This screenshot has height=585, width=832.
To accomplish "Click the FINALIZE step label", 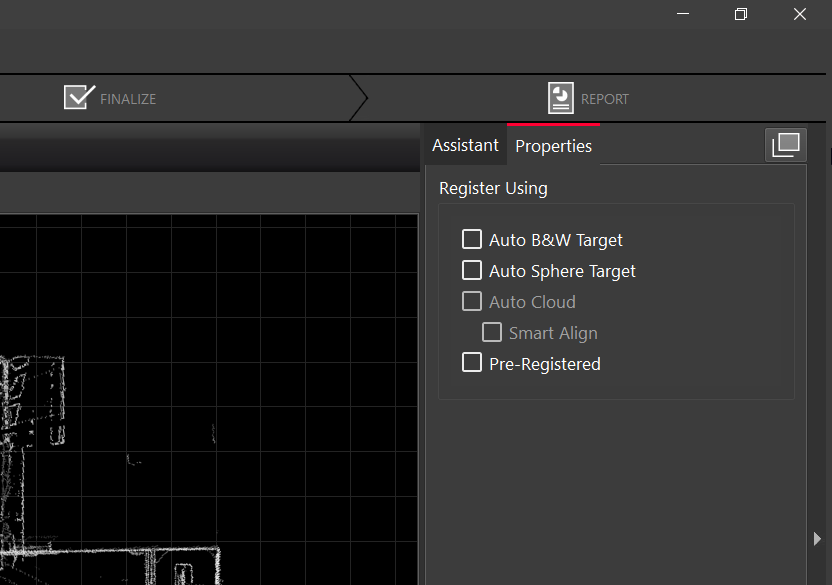I will [x=128, y=99].
